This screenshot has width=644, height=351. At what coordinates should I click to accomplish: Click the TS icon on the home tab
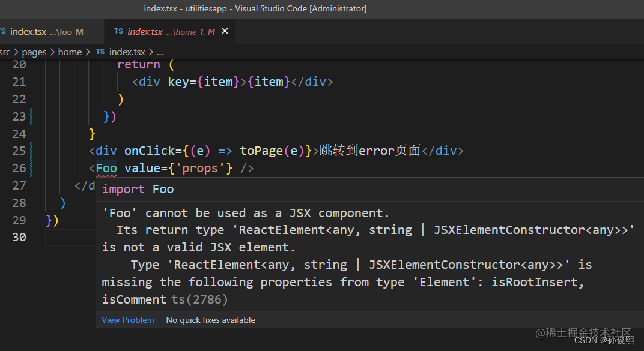[118, 31]
